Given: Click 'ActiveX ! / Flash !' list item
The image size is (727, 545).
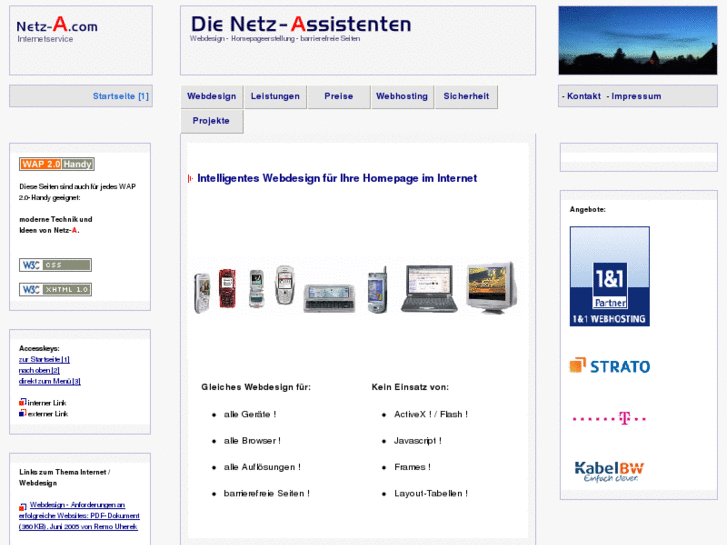Looking at the screenshot, I should [x=431, y=414].
